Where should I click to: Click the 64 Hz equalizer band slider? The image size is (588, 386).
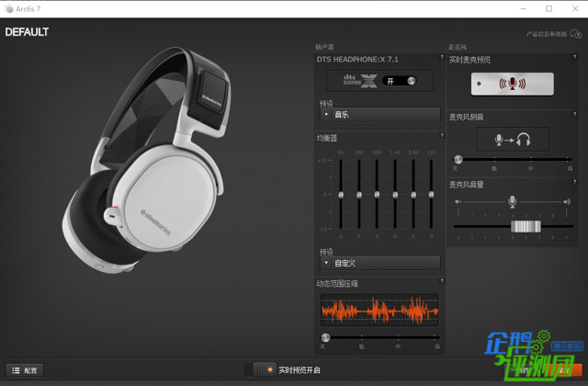point(341,194)
